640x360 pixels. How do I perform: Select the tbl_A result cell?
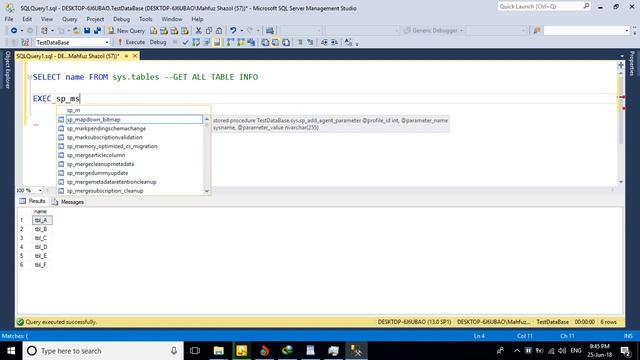(x=42, y=220)
